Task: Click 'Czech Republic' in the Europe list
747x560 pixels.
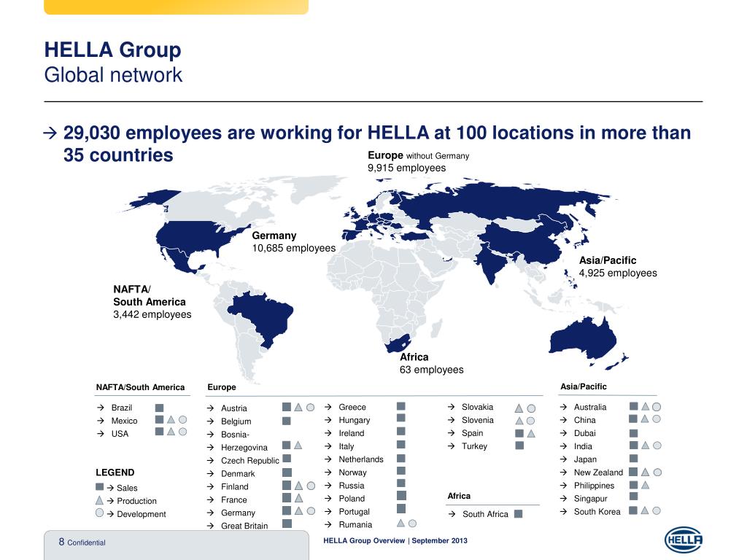Action: [250, 461]
